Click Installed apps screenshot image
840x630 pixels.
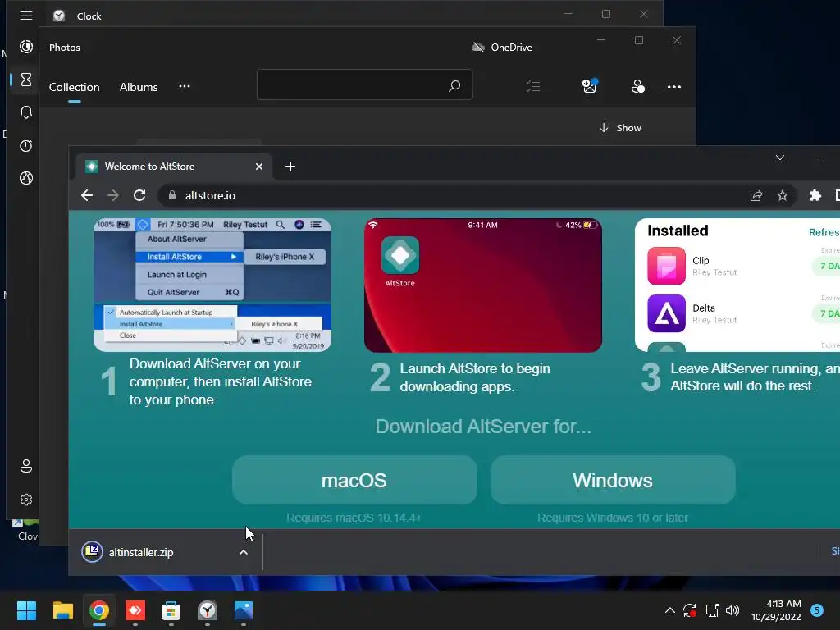[737, 285]
